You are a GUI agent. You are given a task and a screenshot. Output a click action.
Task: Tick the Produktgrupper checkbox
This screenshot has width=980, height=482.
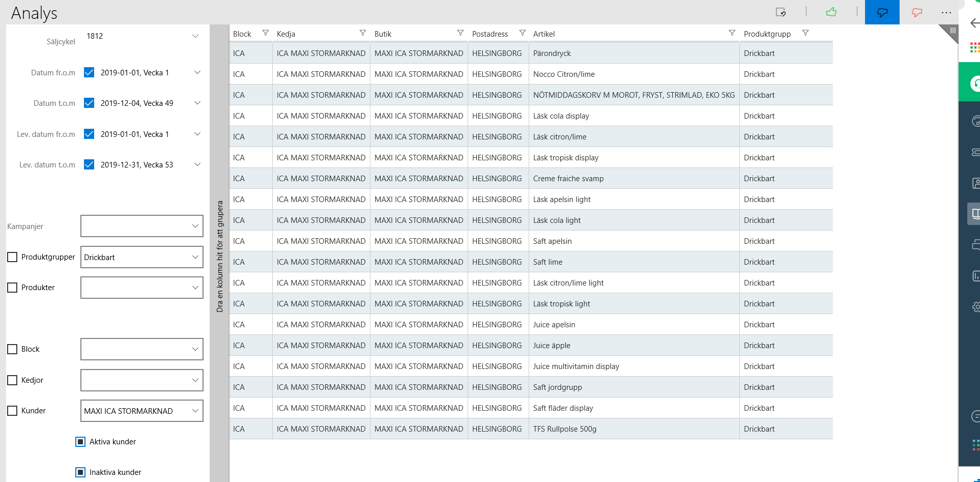pyautogui.click(x=12, y=257)
